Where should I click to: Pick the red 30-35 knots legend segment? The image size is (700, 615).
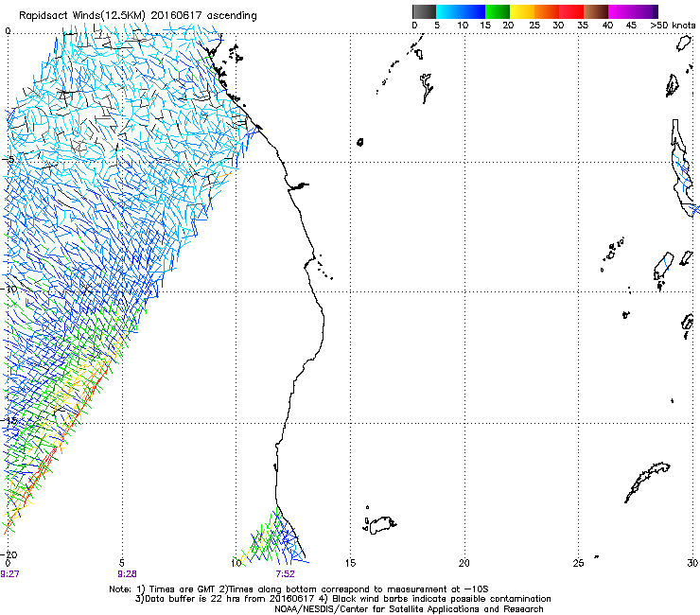(x=571, y=11)
